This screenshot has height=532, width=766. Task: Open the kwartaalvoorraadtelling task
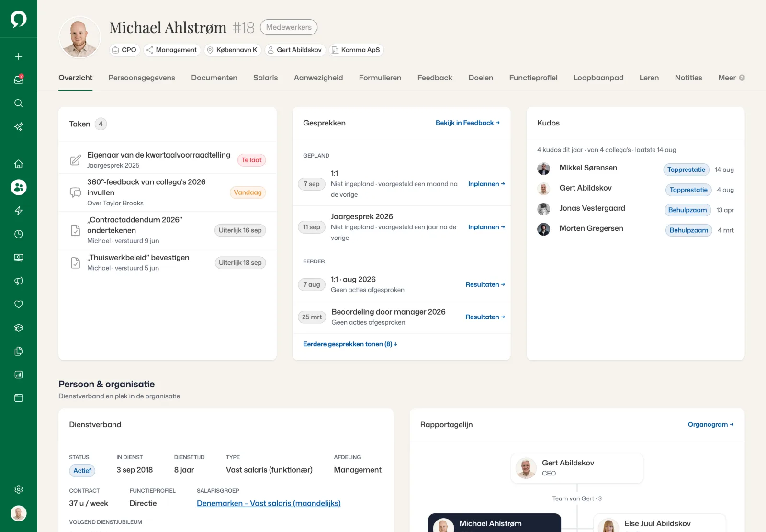167,160
